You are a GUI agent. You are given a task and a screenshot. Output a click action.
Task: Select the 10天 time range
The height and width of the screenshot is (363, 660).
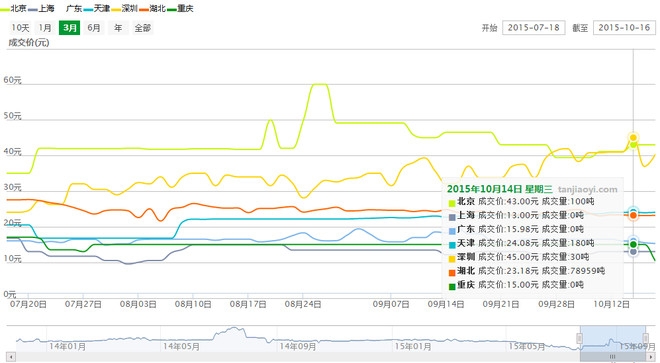pos(20,28)
